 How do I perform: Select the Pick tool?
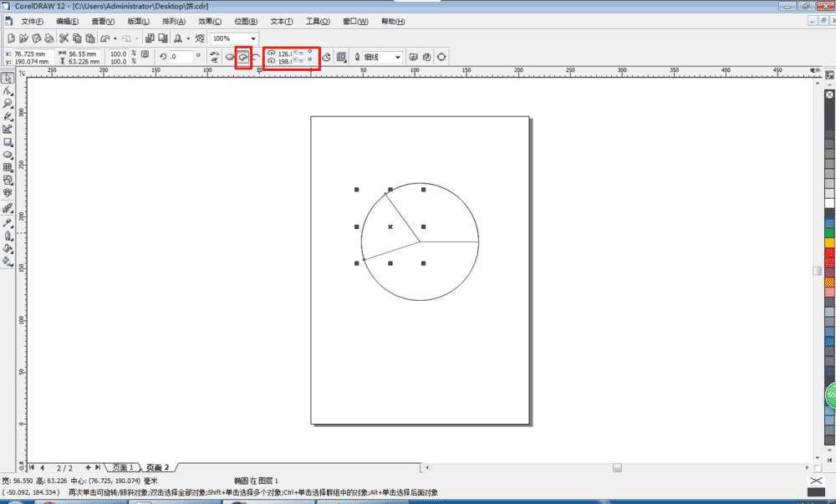click(x=7, y=77)
